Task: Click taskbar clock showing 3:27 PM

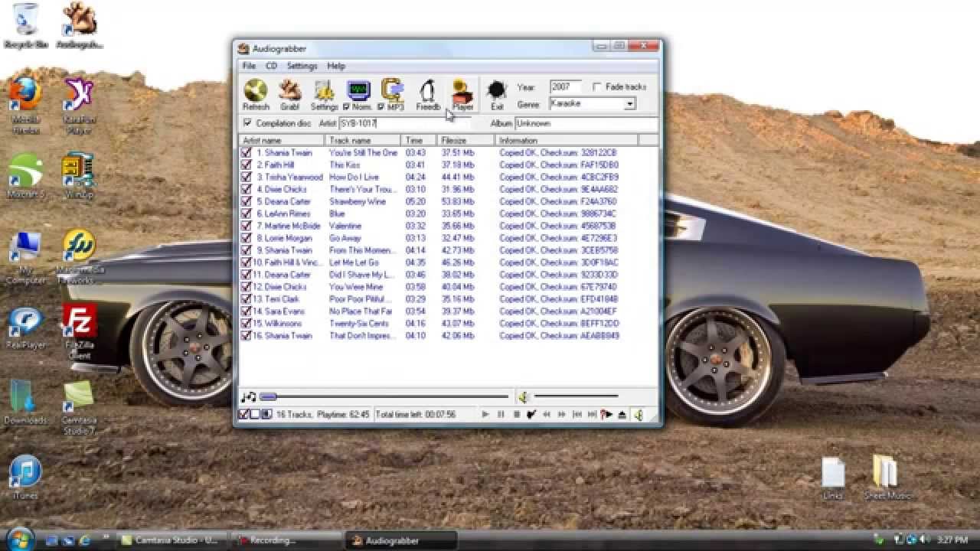Action: tap(952, 540)
